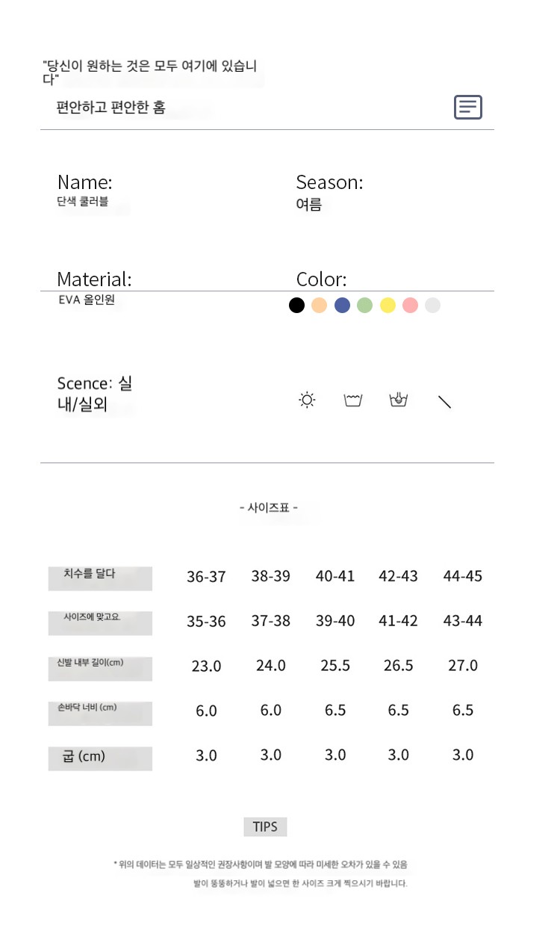This screenshot has height=928, width=560.
Task: Select the light gray color swatch
Action: point(432,305)
